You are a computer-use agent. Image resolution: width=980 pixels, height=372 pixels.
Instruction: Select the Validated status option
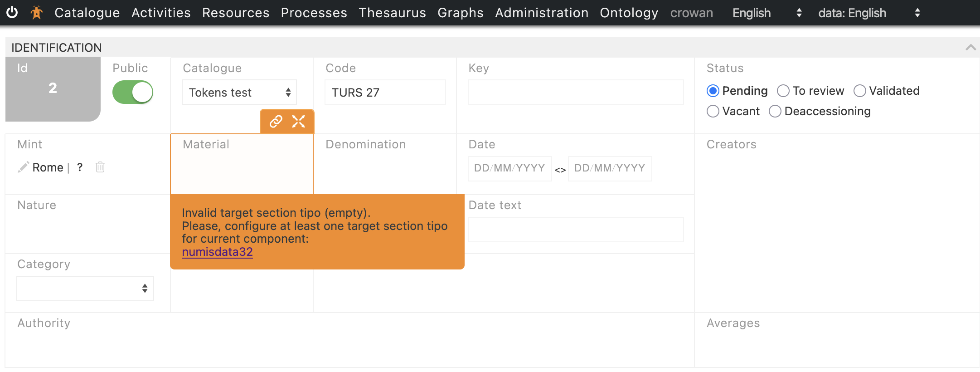coord(859,91)
